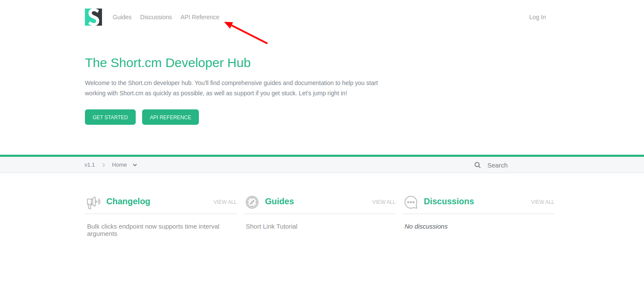Open the v1.1 version selector

point(90,165)
